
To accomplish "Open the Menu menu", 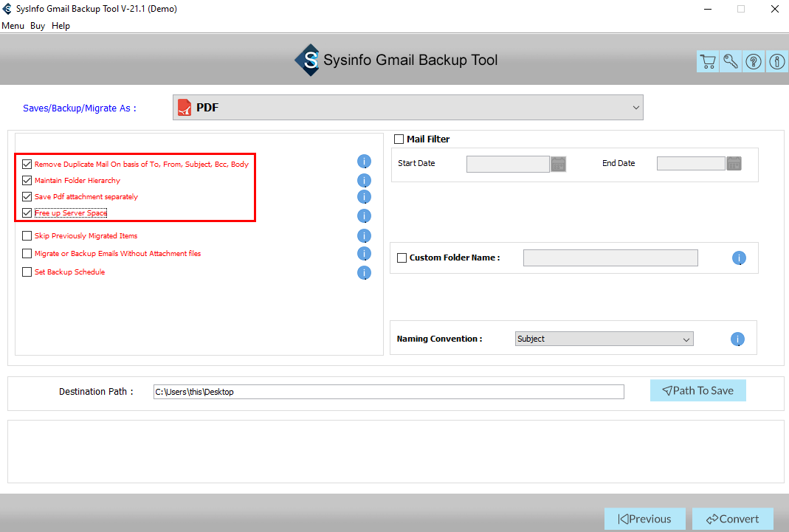I will pos(13,26).
